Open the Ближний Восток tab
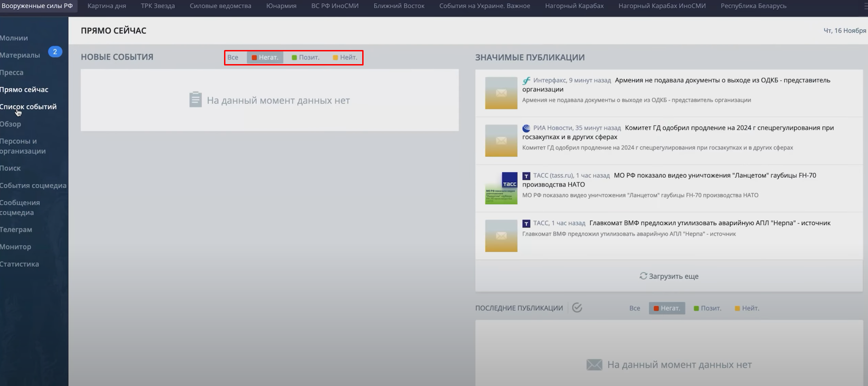 399,6
